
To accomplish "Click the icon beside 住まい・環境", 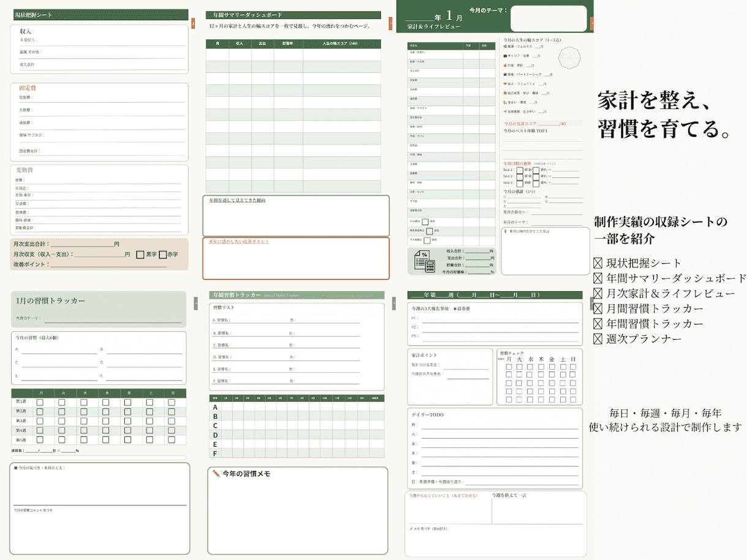I will (x=505, y=102).
